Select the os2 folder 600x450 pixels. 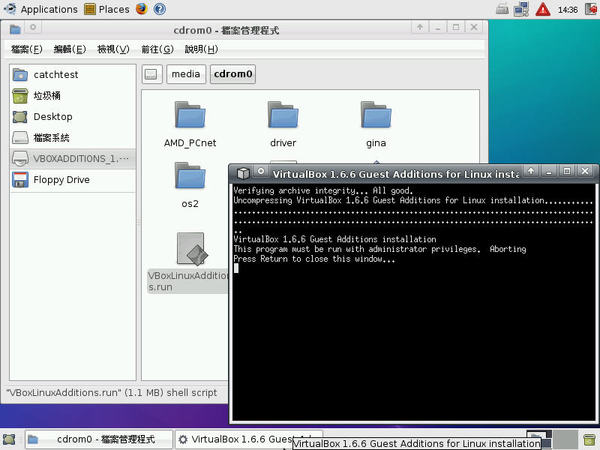pyautogui.click(x=190, y=185)
